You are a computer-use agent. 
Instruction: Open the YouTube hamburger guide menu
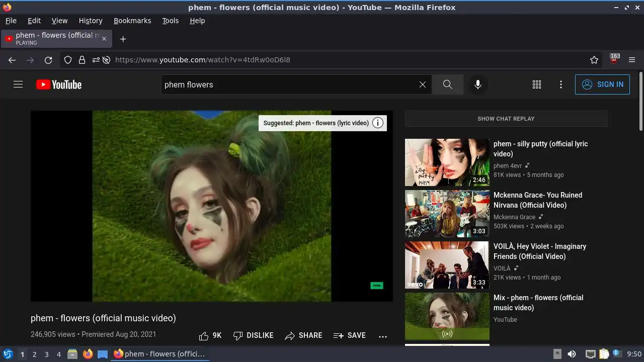(x=18, y=84)
